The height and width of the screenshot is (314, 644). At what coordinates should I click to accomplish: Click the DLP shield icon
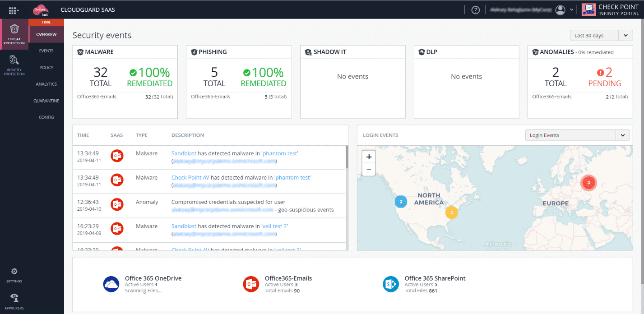pos(422,52)
